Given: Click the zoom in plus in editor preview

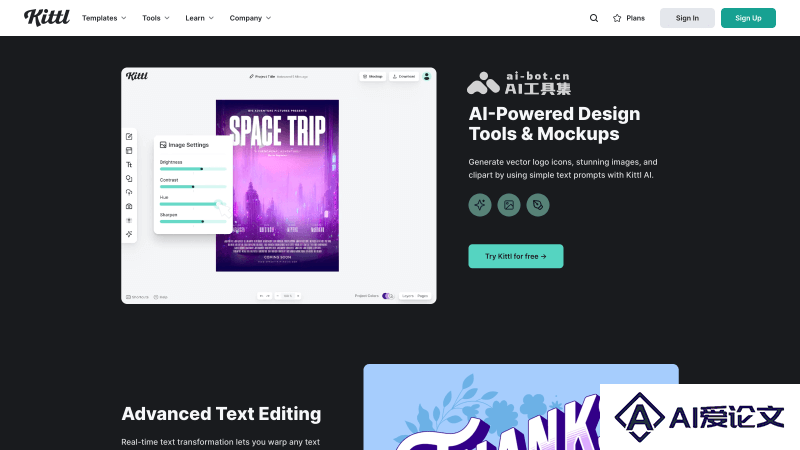Looking at the screenshot, I should 298,296.
